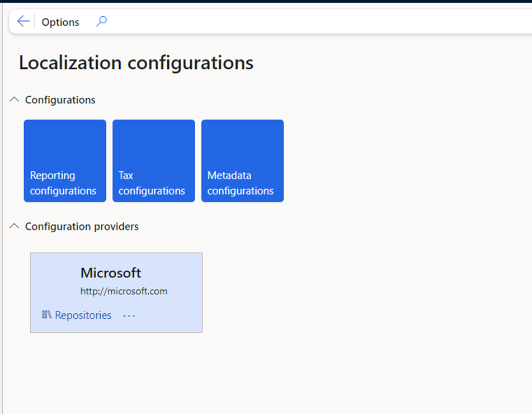Click empty space in the top action bar
This screenshot has height=414, width=532.
[x=305, y=21]
